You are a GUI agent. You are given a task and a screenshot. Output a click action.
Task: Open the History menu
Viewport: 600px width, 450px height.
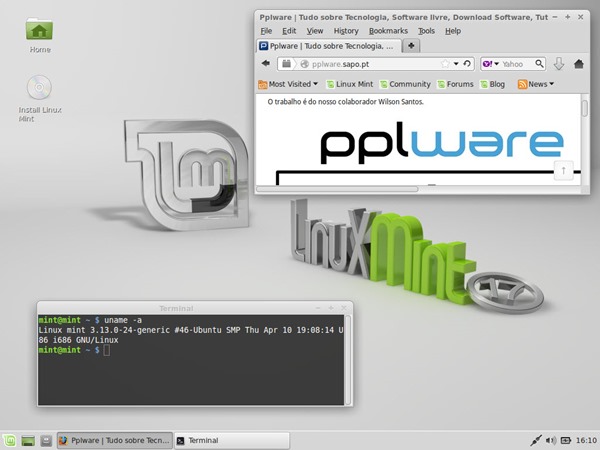coord(346,31)
